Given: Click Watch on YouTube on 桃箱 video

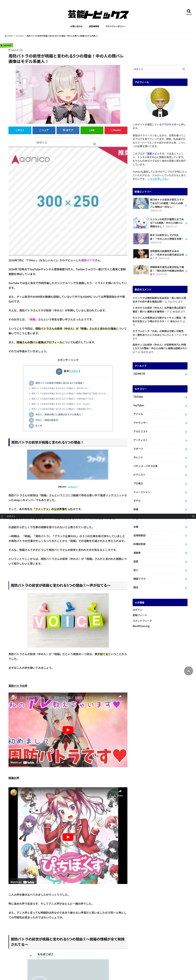Looking at the screenshot, I should tap(22, 882).
